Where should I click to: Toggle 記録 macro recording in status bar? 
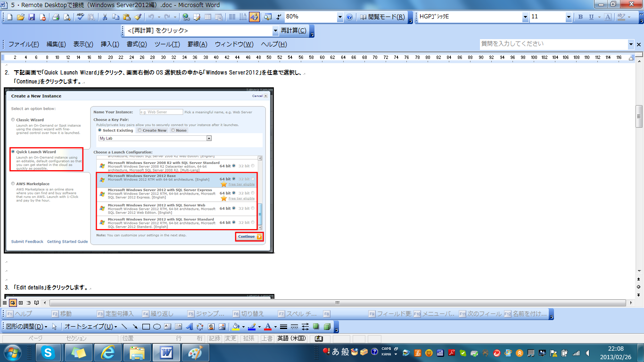coord(215,338)
